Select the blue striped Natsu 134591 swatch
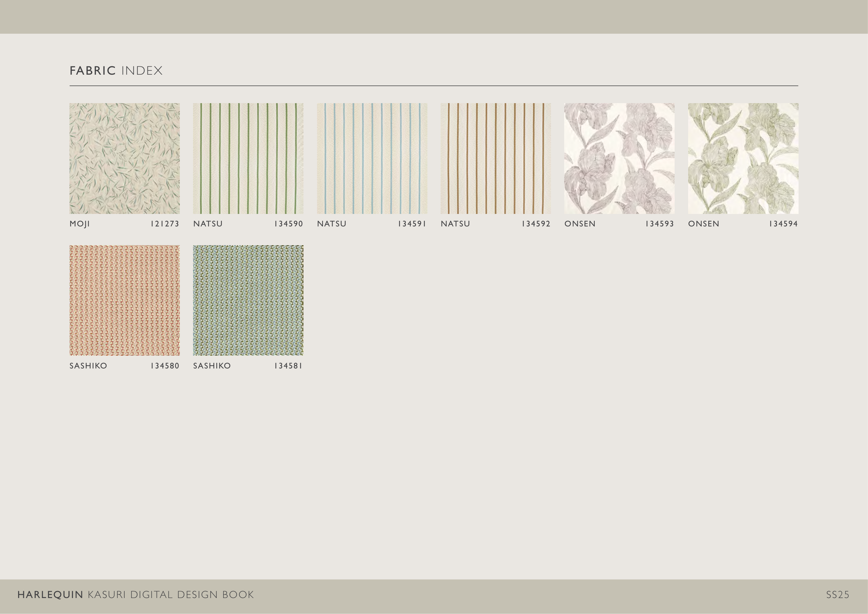This screenshot has height=614, width=868. pyautogui.click(x=372, y=158)
